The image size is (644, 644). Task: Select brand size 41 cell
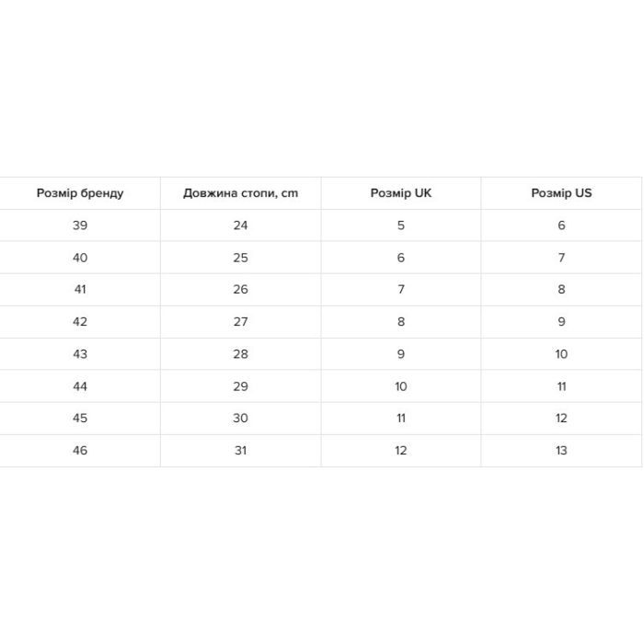(x=80, y=290)
